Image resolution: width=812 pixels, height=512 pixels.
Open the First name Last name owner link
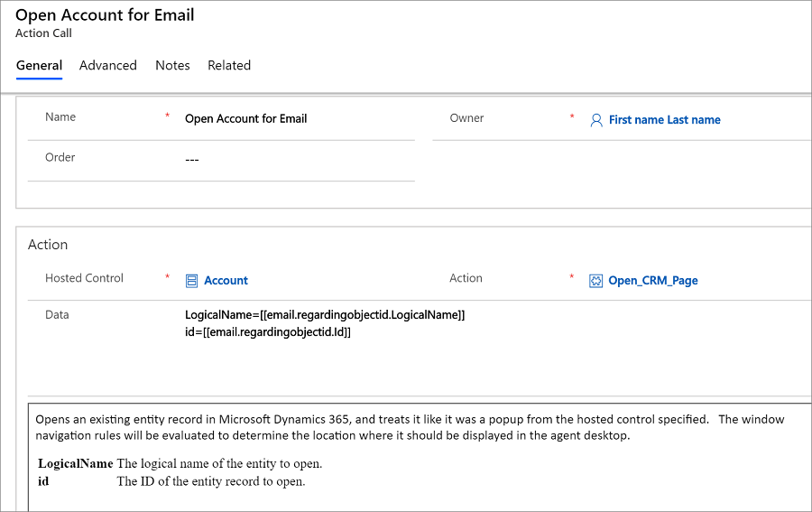click(x=664, y=120)
